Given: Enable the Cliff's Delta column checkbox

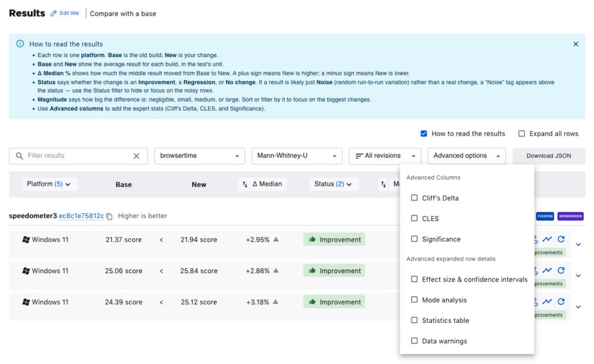Looking at the screenshot, I should (415, 198).
